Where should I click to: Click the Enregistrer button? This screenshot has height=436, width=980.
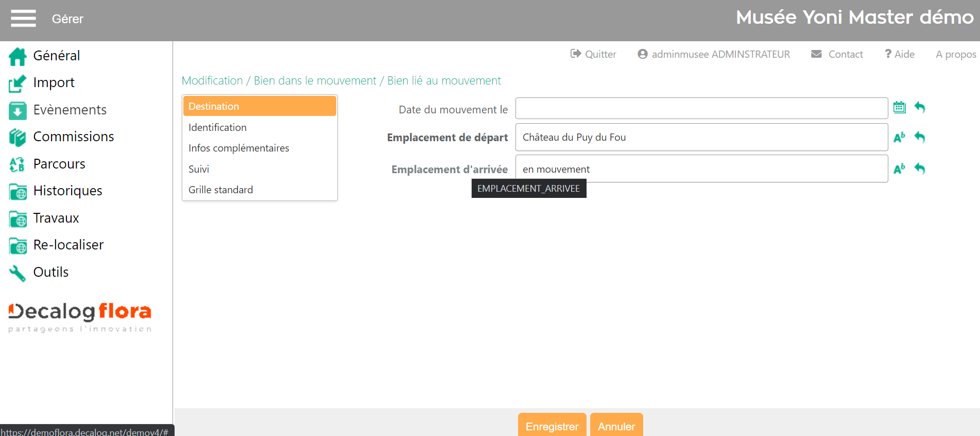pos(552,425)
